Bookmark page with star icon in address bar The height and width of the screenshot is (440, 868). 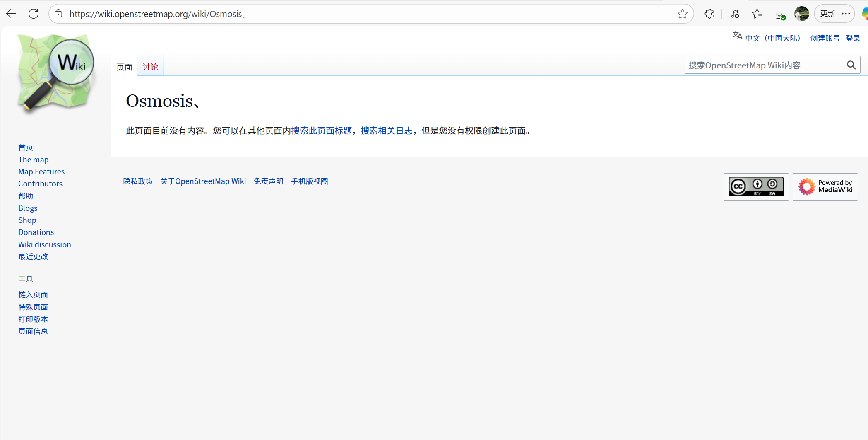coord(682,14)
